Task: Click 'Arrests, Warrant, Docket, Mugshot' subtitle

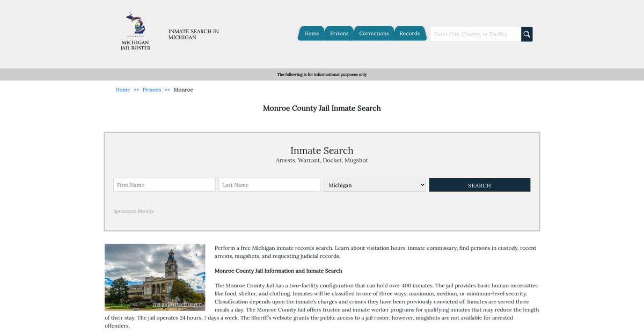Action: coord(322,161)
